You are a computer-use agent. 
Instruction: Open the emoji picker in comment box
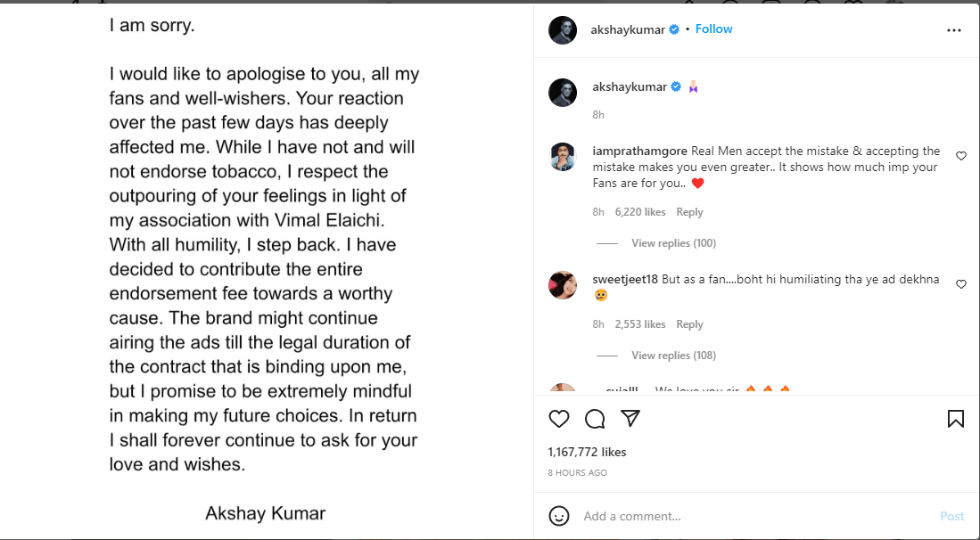(559, 516)
